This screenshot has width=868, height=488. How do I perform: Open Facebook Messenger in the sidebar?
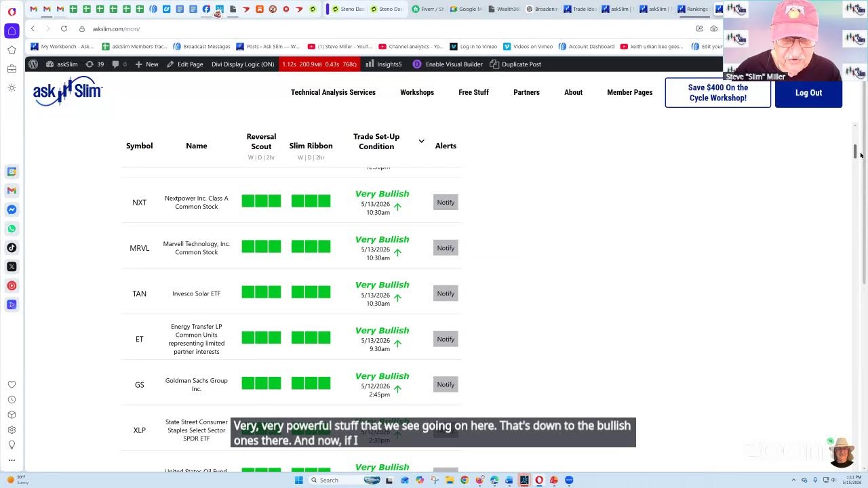click(12, 209)
